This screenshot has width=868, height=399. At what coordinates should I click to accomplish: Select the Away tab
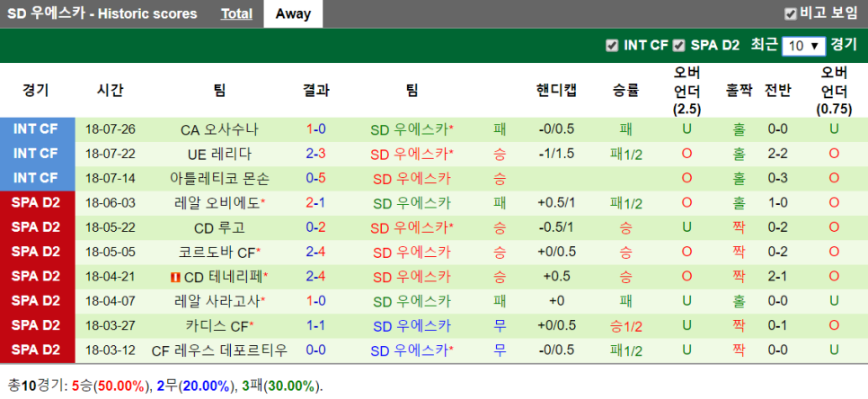pos(293,13)
